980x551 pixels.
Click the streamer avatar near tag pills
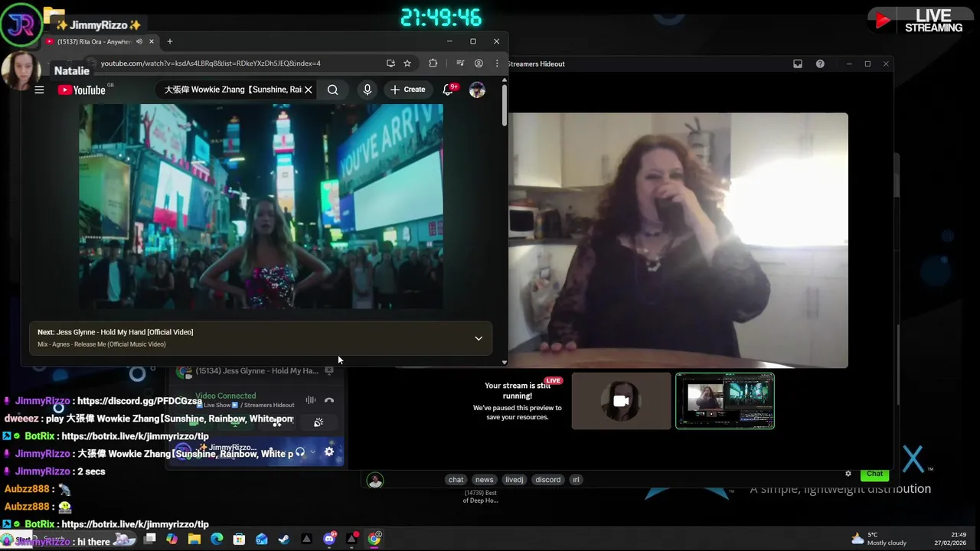374,480
